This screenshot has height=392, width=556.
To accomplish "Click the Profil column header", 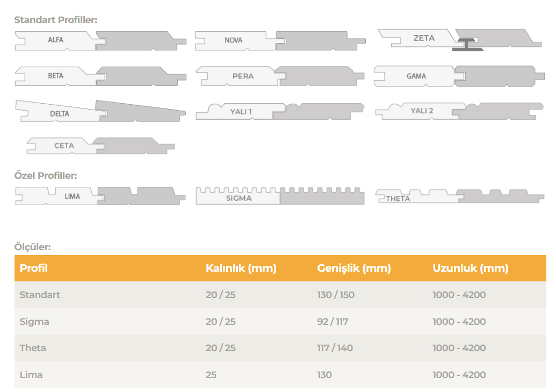I will tap(34, 268).
